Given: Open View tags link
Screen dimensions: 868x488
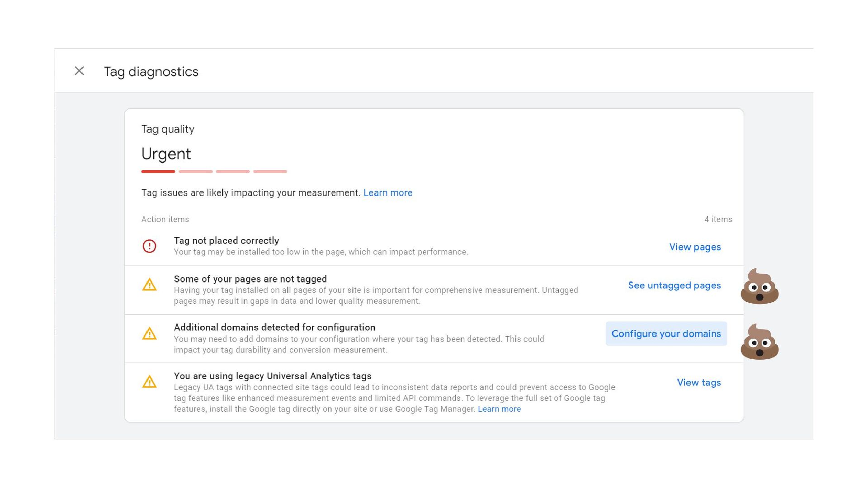Looking at the screenshot, I should pos(698,383).
